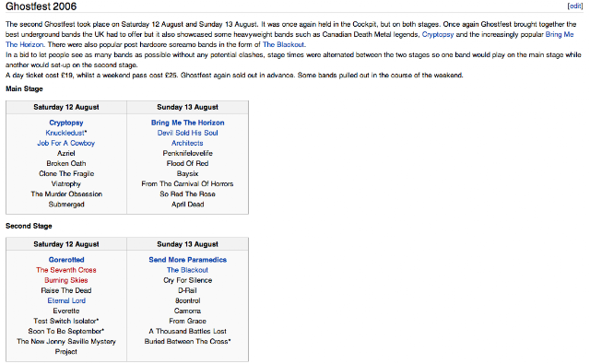This screenshot has width=590, height=364.
Task: Select From The Carnival Of Horrors
Action: 187,184
